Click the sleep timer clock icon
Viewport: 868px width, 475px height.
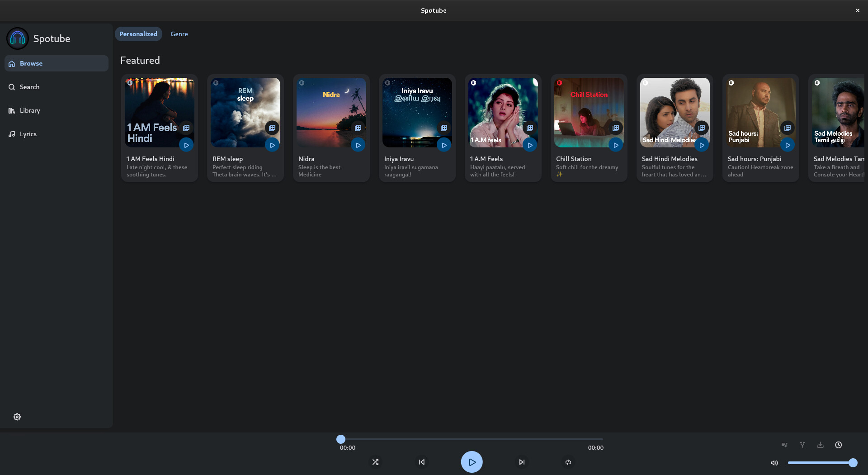pyautogui.click(x=839, y=445)
